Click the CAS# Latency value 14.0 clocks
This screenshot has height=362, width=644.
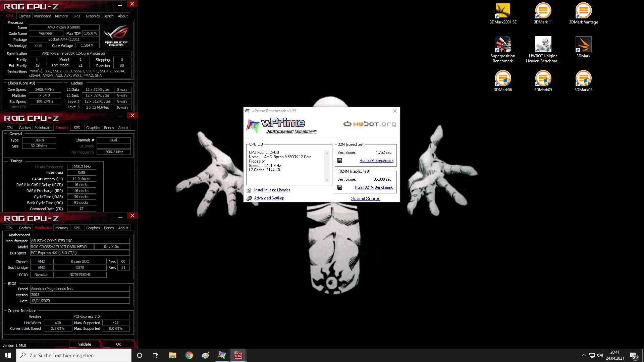pyautogui.click(x=82, y=179)
